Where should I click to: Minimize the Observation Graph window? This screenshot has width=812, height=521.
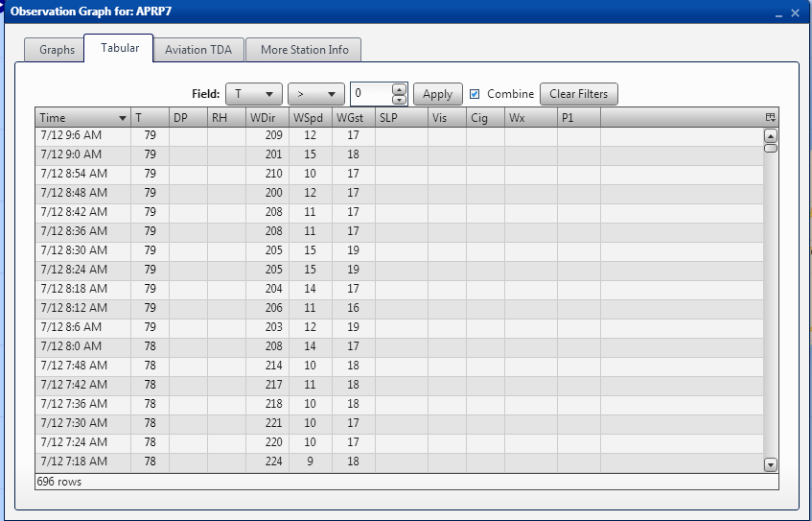[777, 13]
